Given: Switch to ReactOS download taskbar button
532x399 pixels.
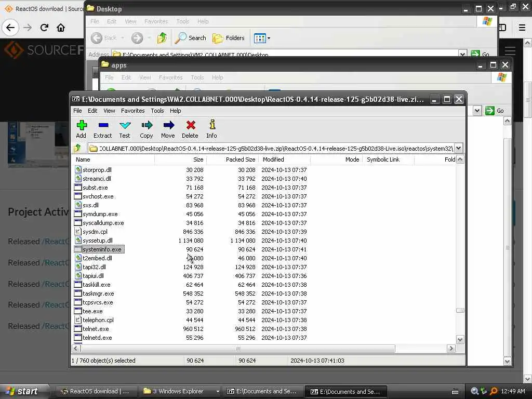Looking at the screenshot, I should [x=95, y=391].
